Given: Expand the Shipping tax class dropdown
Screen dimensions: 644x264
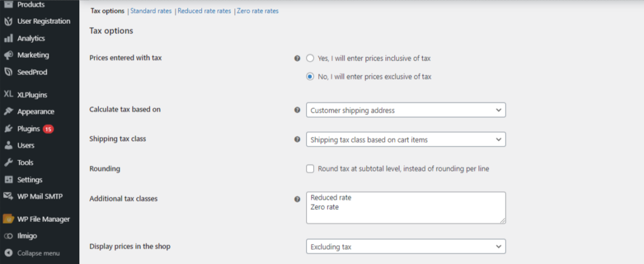Looking at the screenshot, I should click(406, 140).
